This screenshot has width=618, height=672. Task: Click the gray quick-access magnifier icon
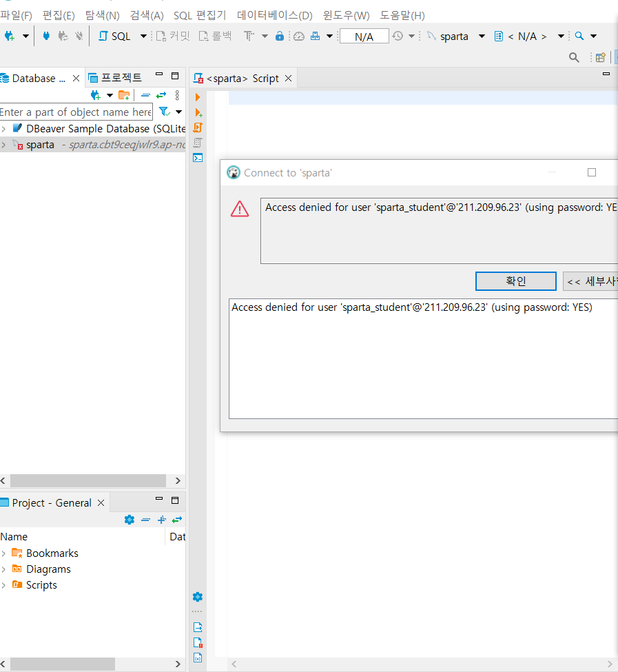click(575, 57)
